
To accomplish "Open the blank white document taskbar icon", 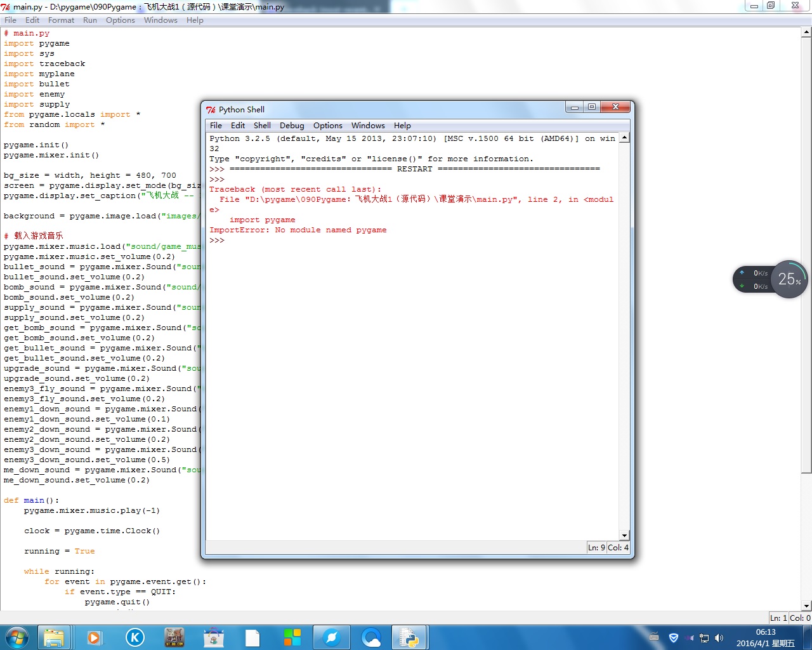I will (x=252, y=637).
